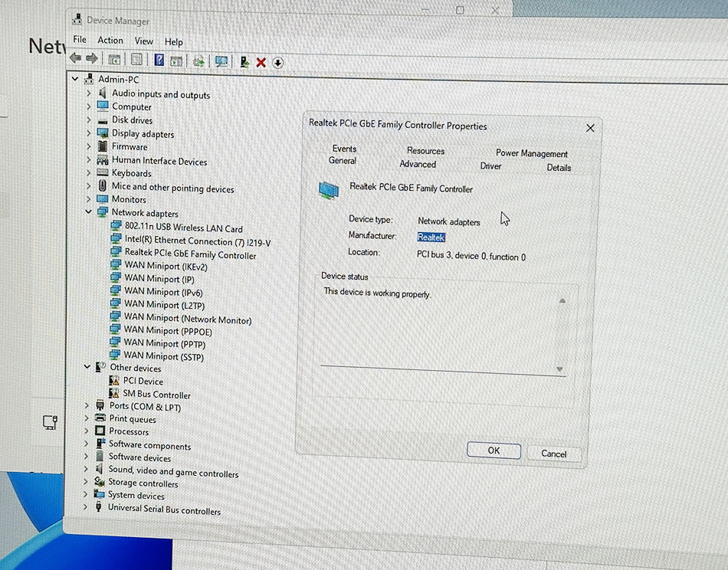Click the network icon next to Intel(R) Ethernet Connection
This screenshot has height=570, width=728.
pyautogui.click(x=116, y=239)
